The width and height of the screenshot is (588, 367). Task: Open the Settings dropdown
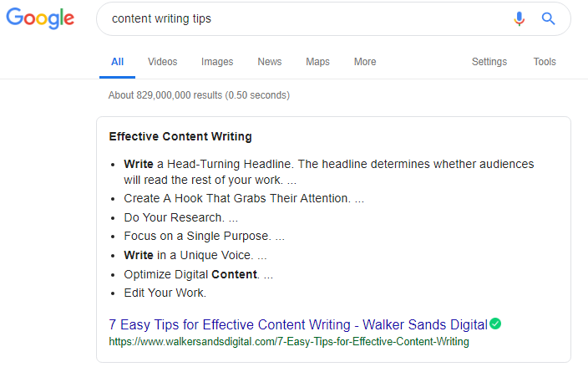coord(489,62)
